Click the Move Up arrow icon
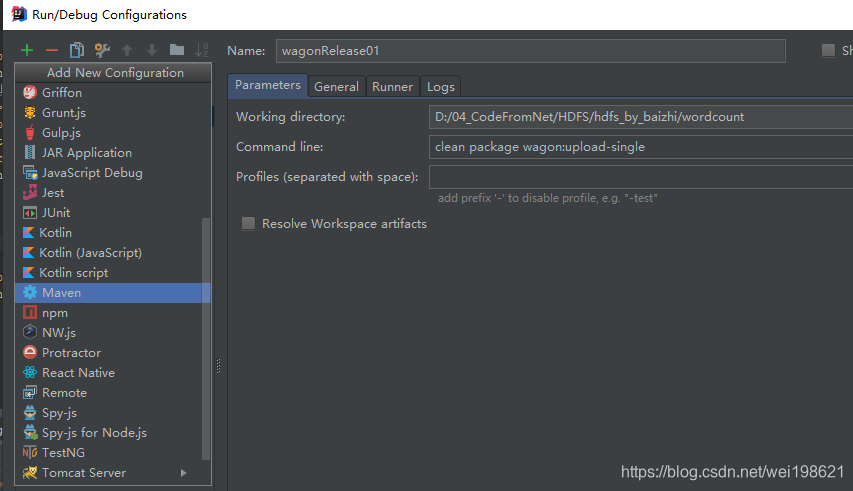Image resolution: width=853 pixels, height=491 pixels. [127, 51]
